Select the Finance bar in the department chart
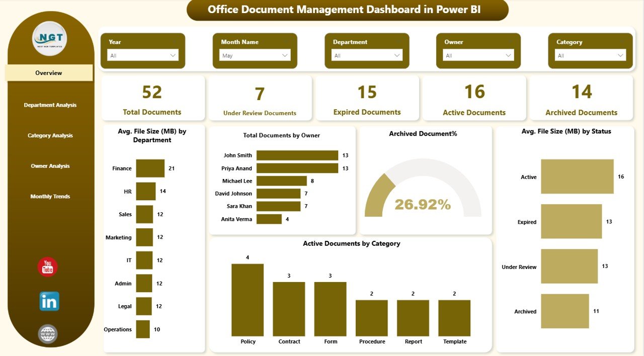The image size is (644, 356). pyautogui.click(x=149, y=168)
